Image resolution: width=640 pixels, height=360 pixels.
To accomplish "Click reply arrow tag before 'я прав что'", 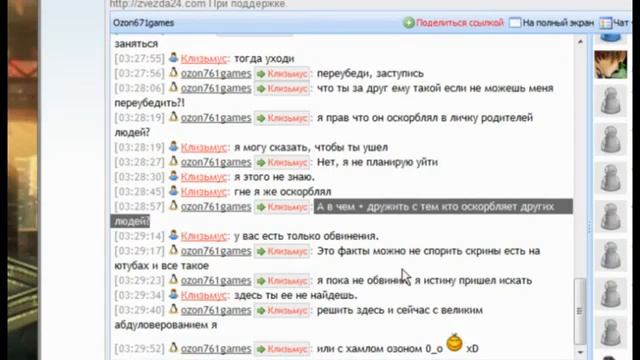I will (282, 118).
